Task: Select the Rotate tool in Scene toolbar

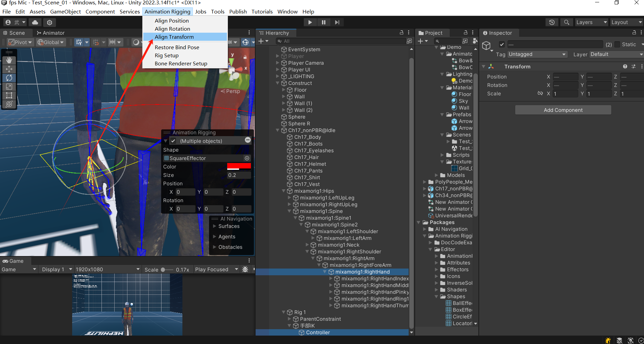Action: 9,78
